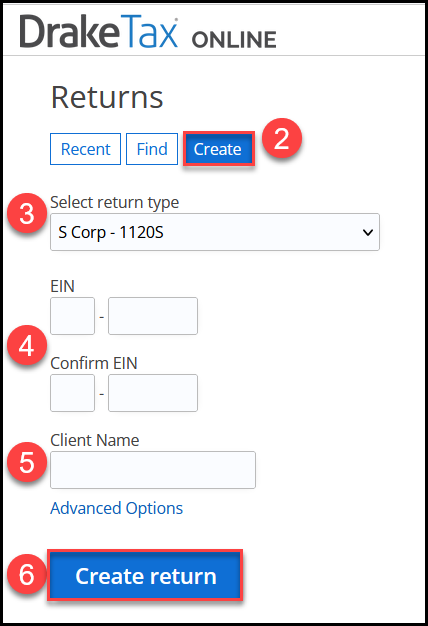Click the Client Name label

tap(95, 440)
